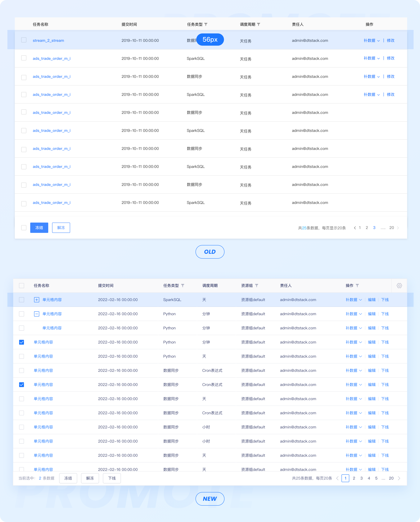Click 任务类型 filter icon in old table
Screen dimensions: 420x522
[x=206, y=24]
